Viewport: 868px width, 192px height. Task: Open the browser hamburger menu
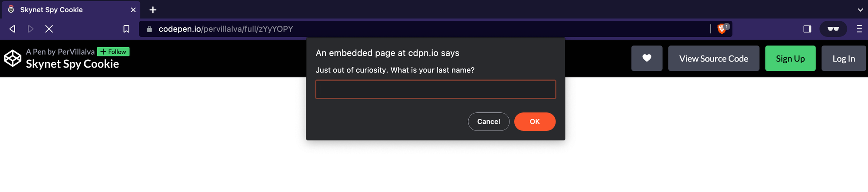(x=859, y=29)
